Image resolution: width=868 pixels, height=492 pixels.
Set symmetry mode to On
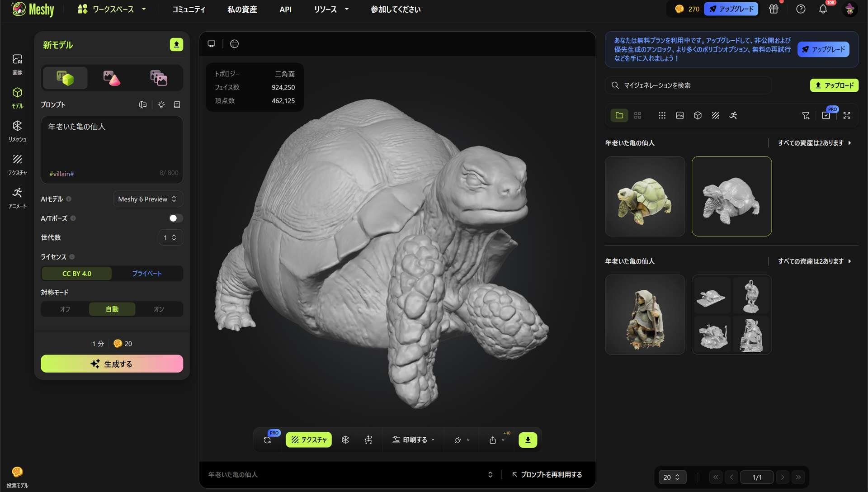click(x=159, y=309)
